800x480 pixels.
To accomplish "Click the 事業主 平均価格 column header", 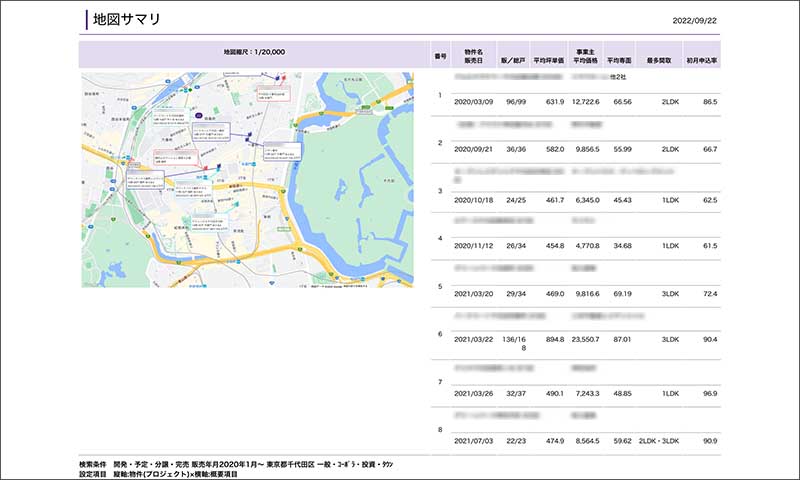I will (x=585, y=56).
